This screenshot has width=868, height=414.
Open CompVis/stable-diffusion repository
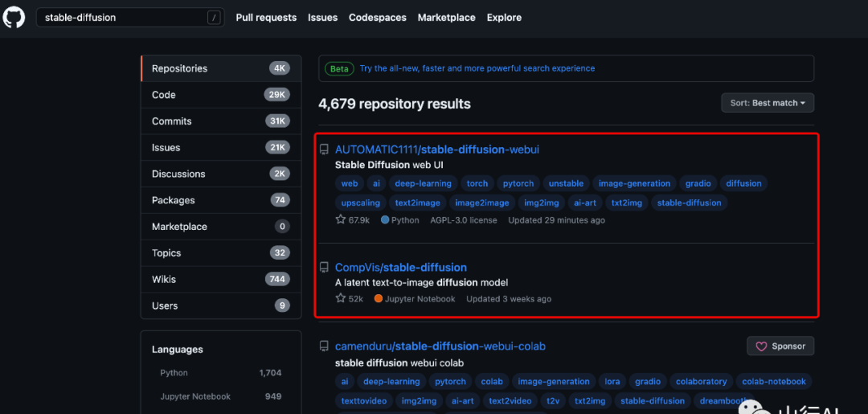pyautogui.click(x=401, y=268)
